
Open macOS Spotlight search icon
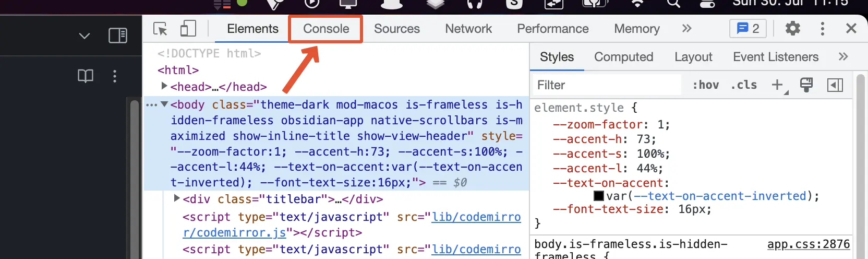coord(673,3)
